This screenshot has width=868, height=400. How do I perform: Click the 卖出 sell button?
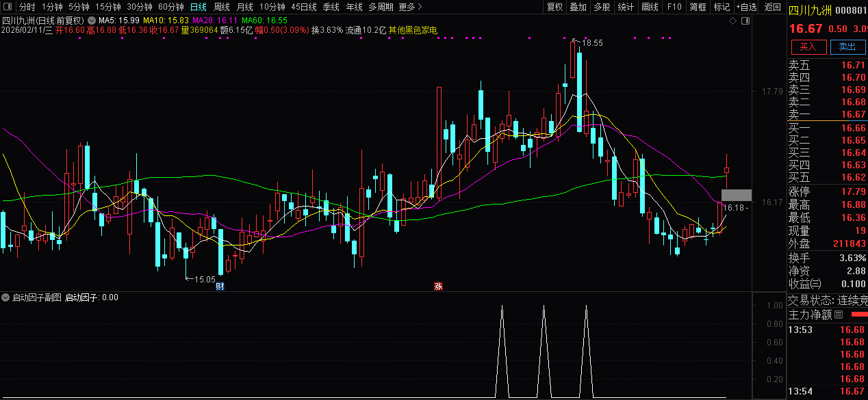[x=847, y=46]
